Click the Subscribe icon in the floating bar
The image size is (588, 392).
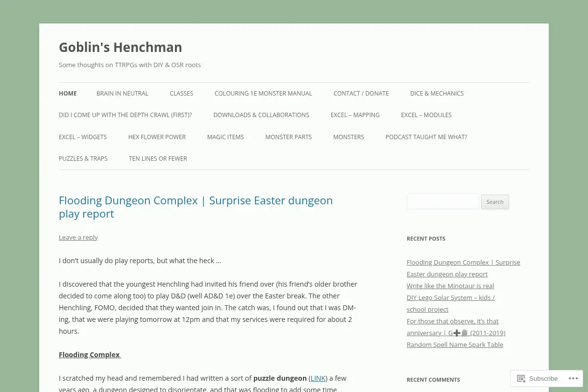point(521,378)
